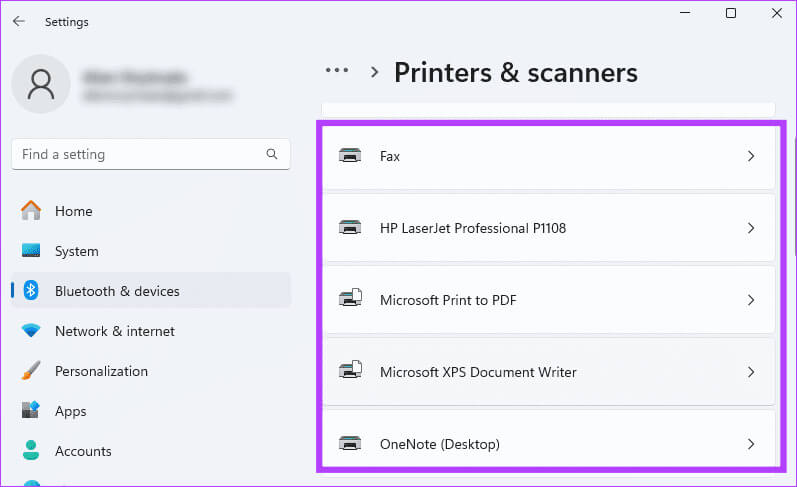
Task: Click the OneNote (Desktop) printer icon
Action: (x=350, y=444)
